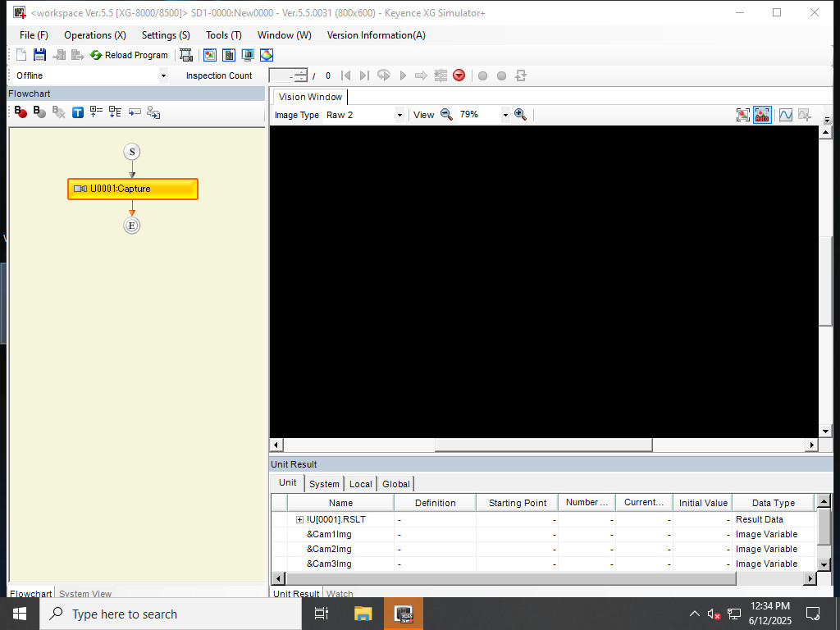Open the Settings (S) menu

[x=166, y=35]
